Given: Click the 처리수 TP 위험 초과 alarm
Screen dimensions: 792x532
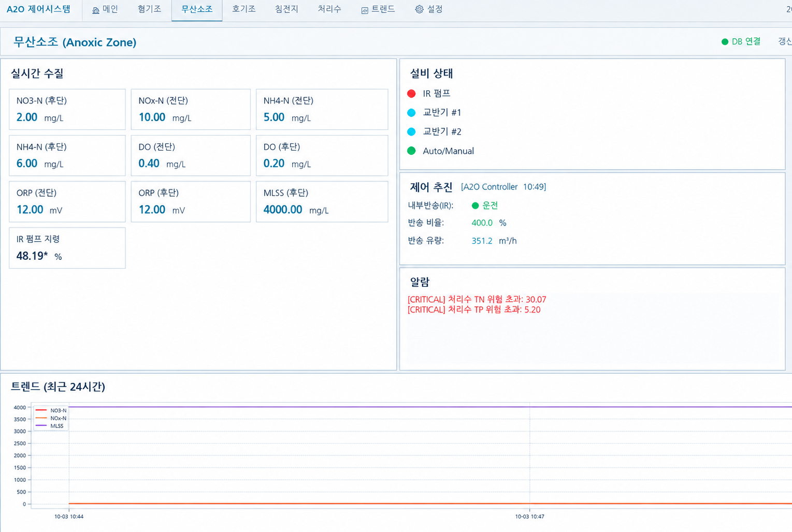Looking at the screenshot, I should [x=474, y=309].
